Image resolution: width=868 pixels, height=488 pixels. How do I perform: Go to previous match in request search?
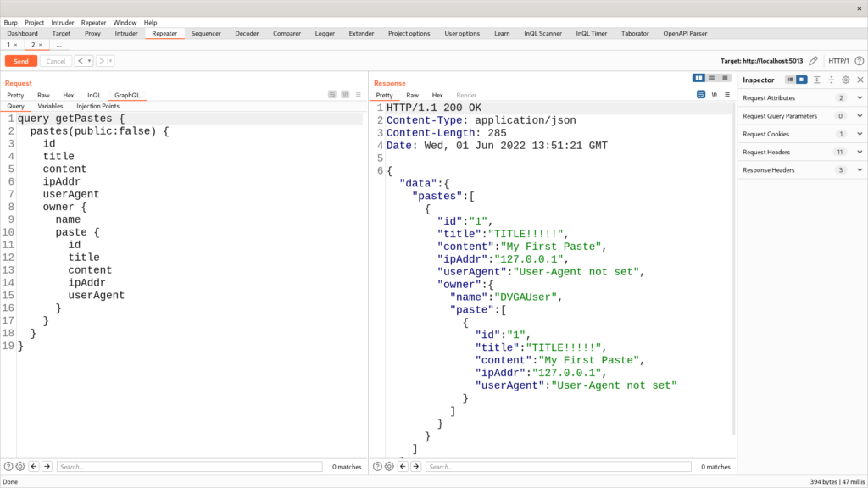click(x=34, y=467)
